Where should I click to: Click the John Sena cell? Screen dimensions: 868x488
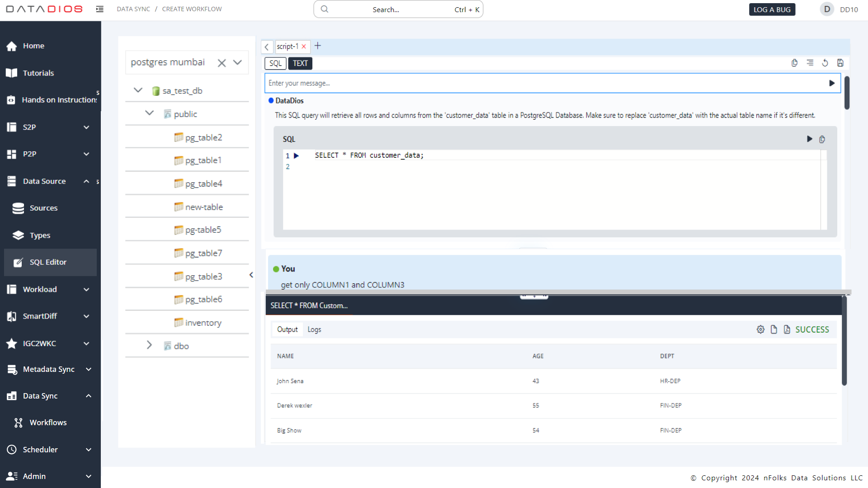tap(290, 381)
